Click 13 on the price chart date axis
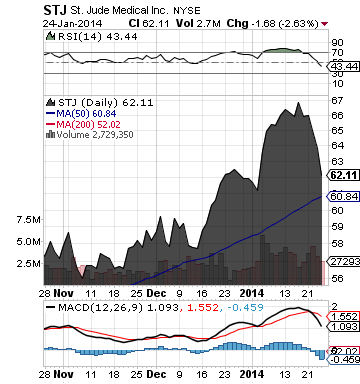 click(x=285, y=294)
